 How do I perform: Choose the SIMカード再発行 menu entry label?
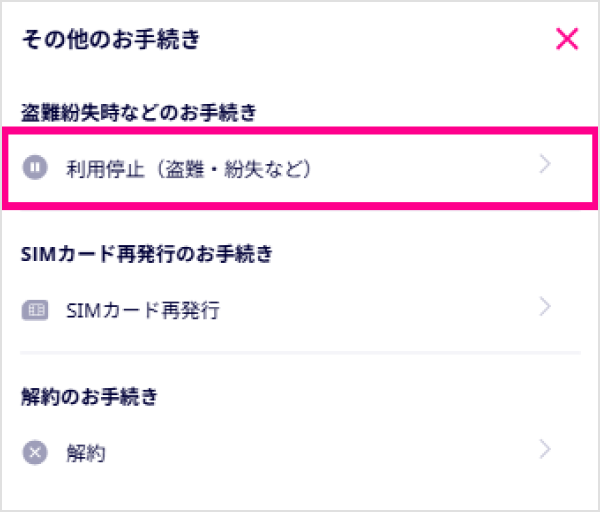142,310
